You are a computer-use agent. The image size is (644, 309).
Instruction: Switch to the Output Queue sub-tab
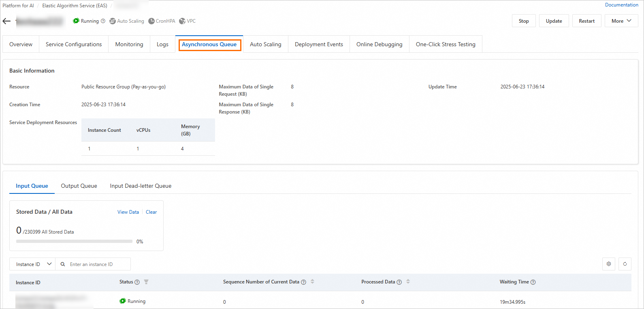point(79,186)
